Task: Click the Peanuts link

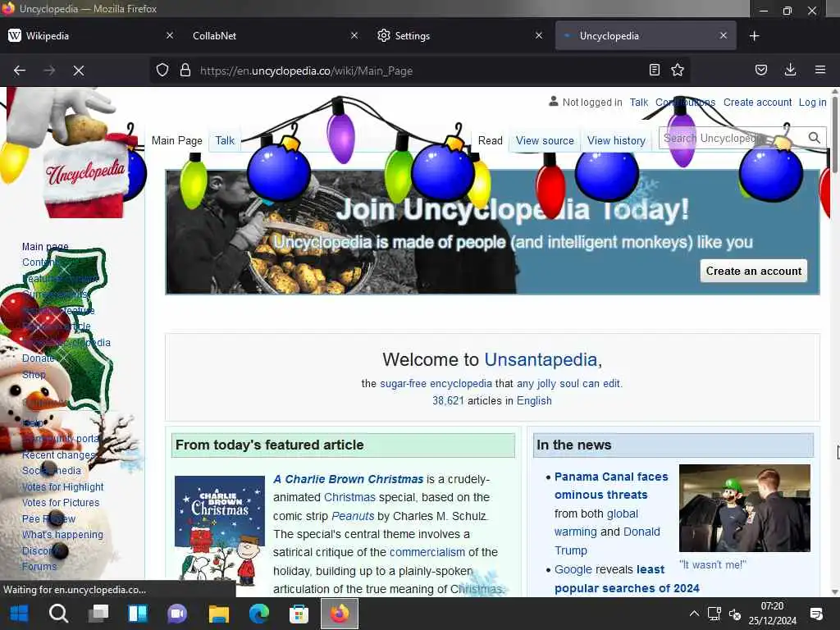Action: [353, 516]
